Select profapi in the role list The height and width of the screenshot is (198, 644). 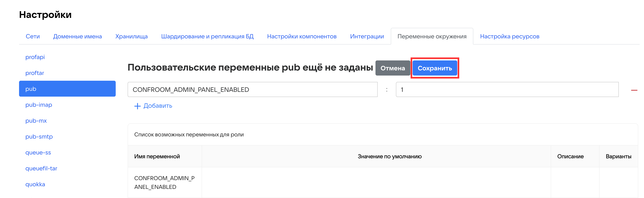(x=35, y=57)
